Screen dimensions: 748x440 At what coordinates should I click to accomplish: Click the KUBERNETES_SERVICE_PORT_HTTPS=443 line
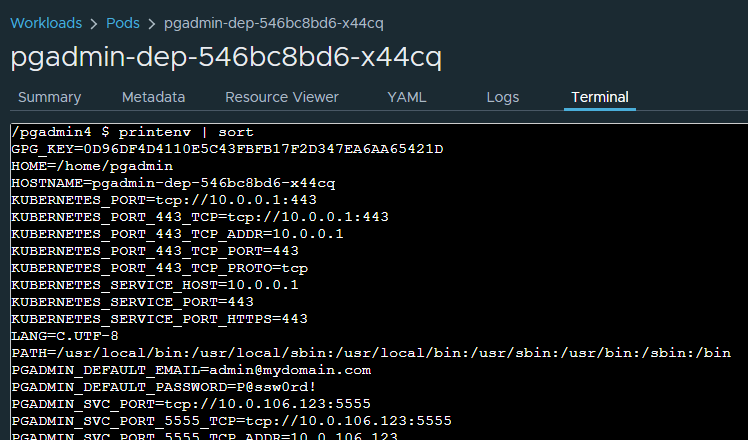click(160, 319)
